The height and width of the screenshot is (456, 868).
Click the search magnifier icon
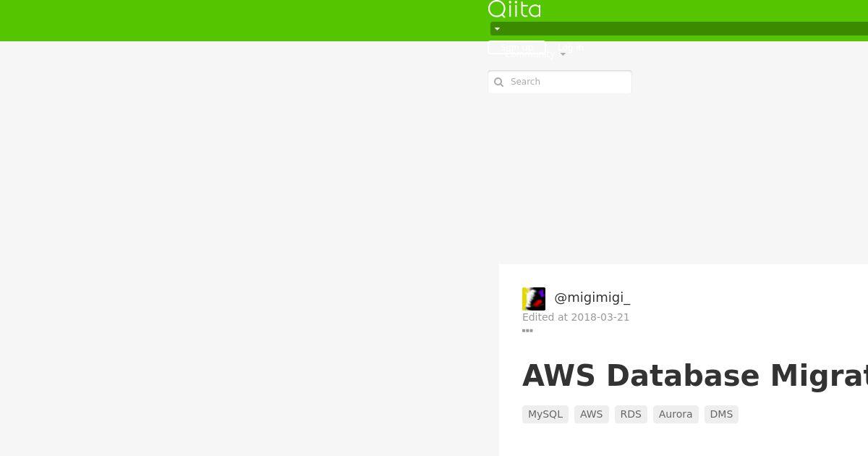coord(498,82)
